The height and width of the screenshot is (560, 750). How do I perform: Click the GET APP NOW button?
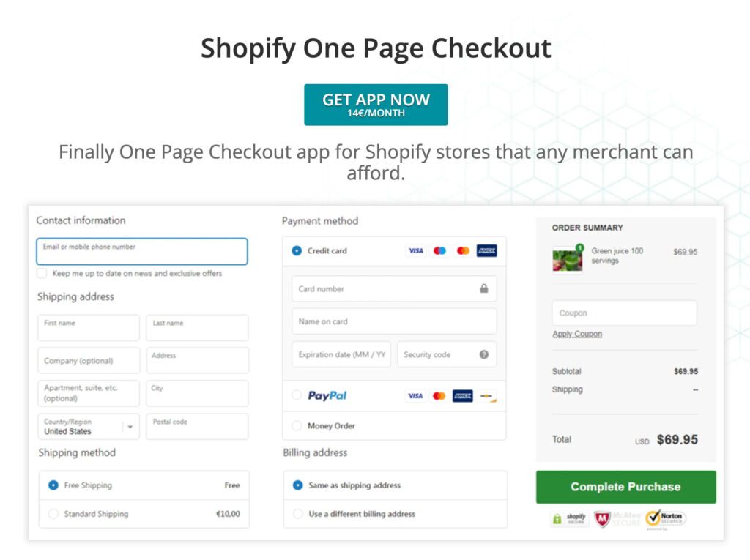pos(376,105)
